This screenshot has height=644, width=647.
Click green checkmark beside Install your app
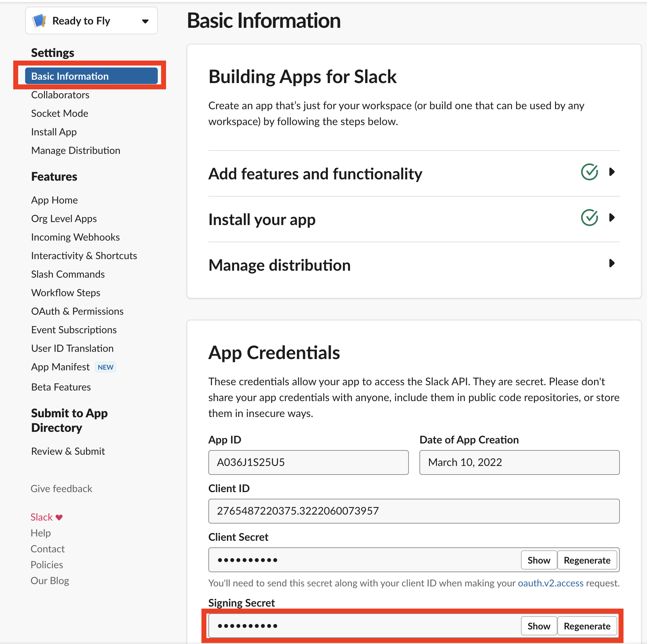[x=589, y=218]
